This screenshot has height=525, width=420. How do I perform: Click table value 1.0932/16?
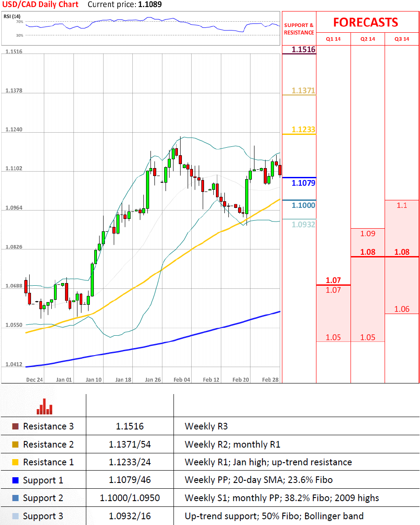130,516
